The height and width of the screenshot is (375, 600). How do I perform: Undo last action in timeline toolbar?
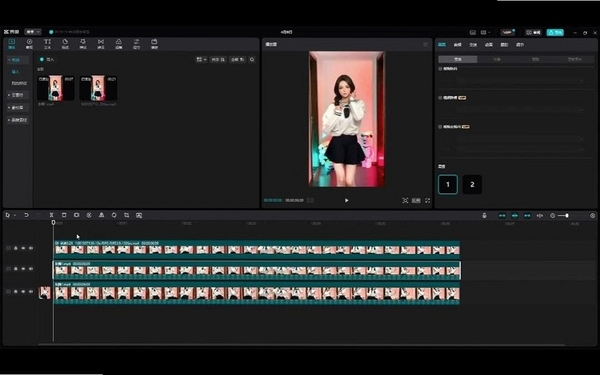click(x=26, y=215)
